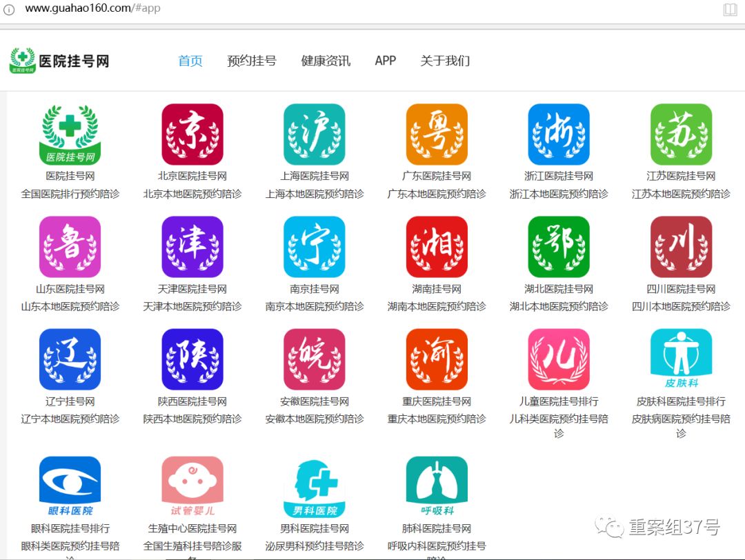Open the red 湘 Hunan app icon

[x=437, y=247]
